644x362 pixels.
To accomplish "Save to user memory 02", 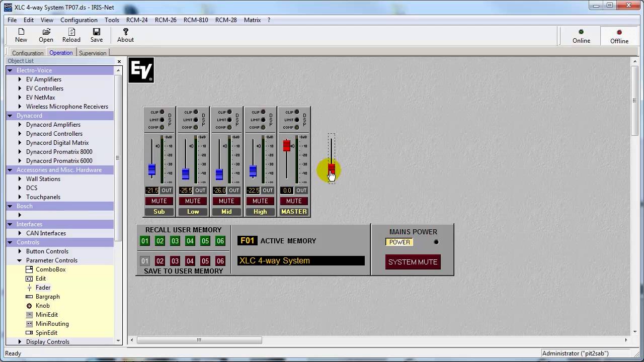I will (160, 261).
